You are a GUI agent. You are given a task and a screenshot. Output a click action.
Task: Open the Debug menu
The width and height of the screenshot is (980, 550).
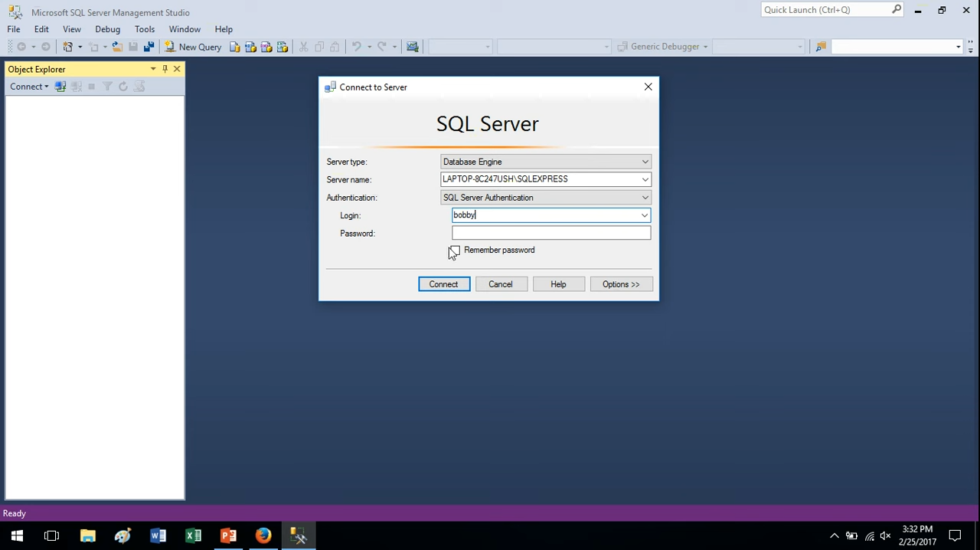pos(107,29)
